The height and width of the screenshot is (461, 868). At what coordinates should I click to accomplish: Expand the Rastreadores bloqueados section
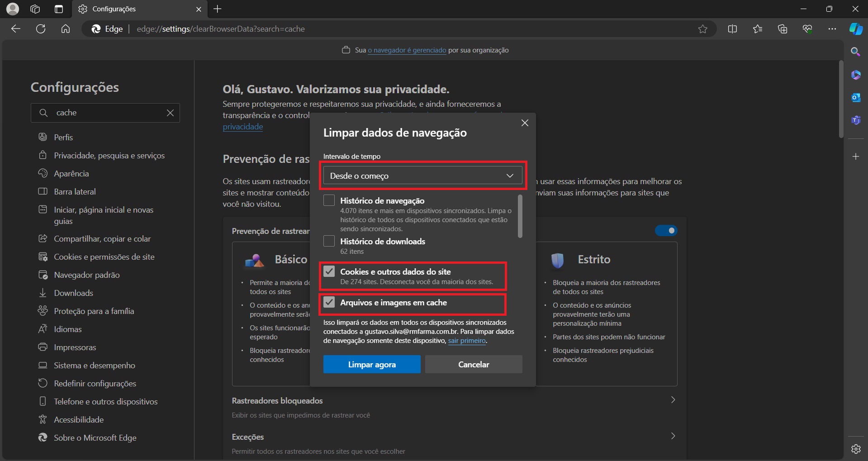(673, 400)
